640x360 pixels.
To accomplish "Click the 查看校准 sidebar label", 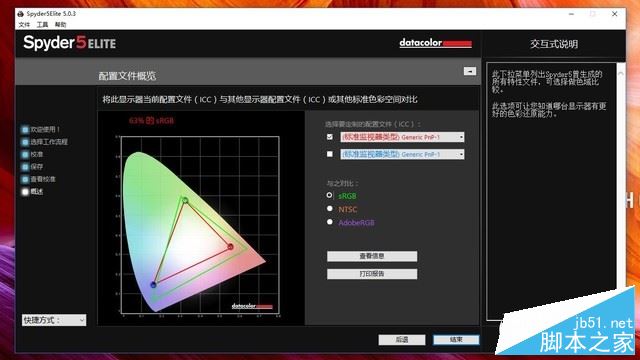I will (43, 179).
